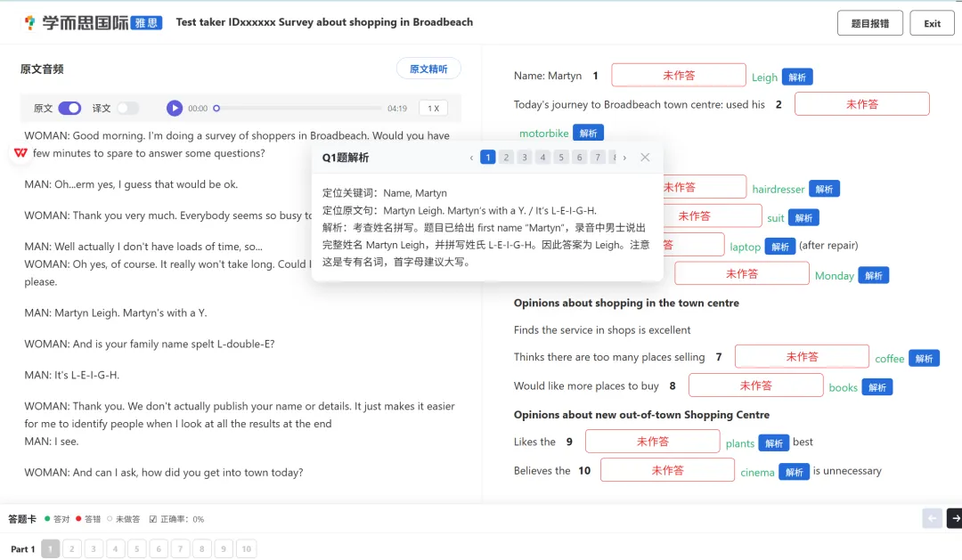Click the 学而思国际 logo
Image resolution: width=962 pixels, height=560 pixels.
click(x=76, y=22)
